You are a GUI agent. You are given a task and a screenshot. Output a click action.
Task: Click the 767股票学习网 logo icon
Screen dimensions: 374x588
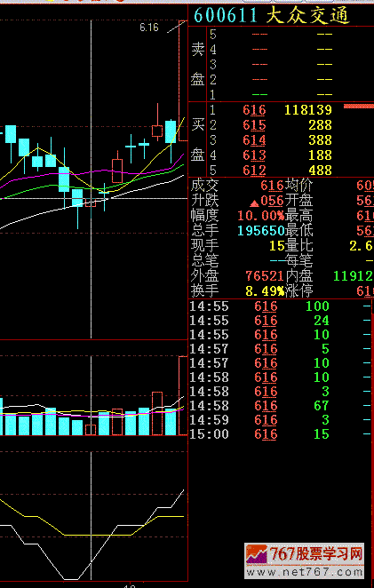point(256,554)
